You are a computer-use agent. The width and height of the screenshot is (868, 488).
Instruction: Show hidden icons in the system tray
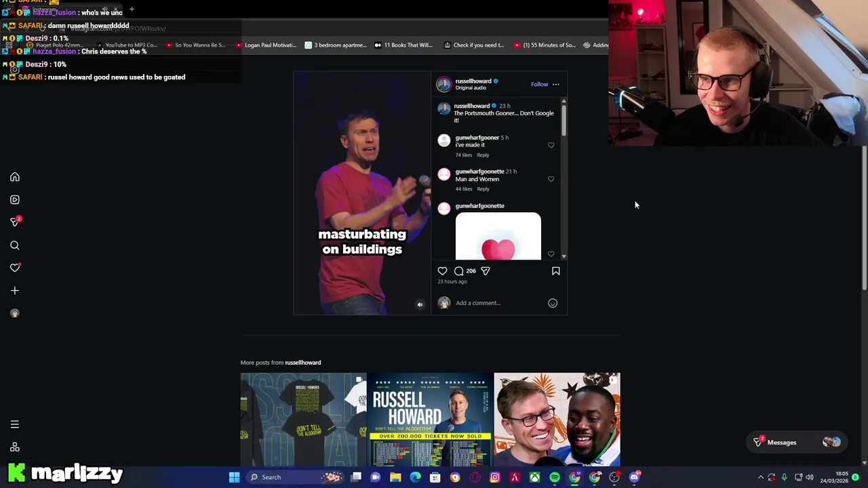pyautogui.click(x=760, y=477)
